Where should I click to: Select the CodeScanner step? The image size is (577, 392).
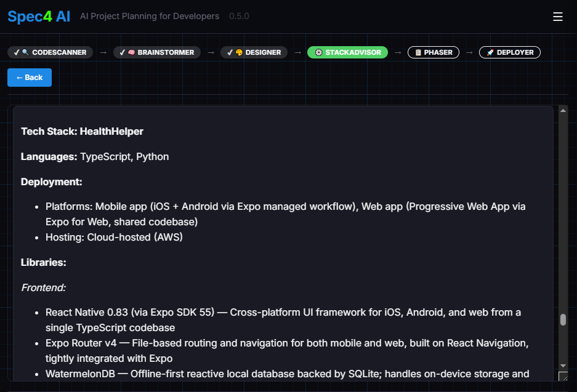tap(50, 52)
